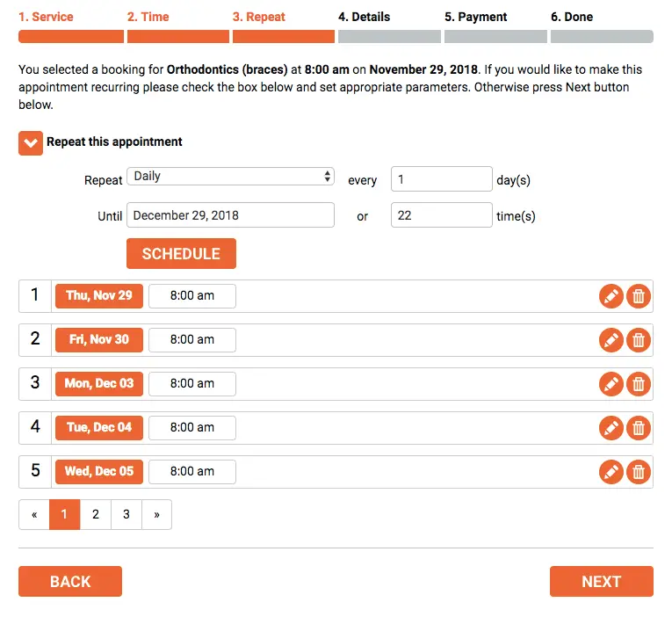
Task: Click 8:00 am time for Tue, Dec 04
Action: tap(192, 428)
